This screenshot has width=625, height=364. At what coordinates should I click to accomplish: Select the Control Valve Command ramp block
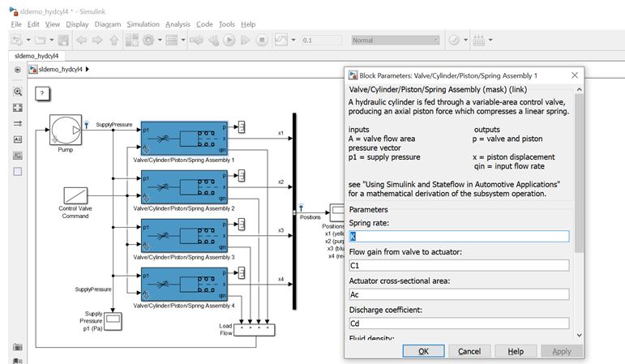pyautogui.click(x=75, y=195)
